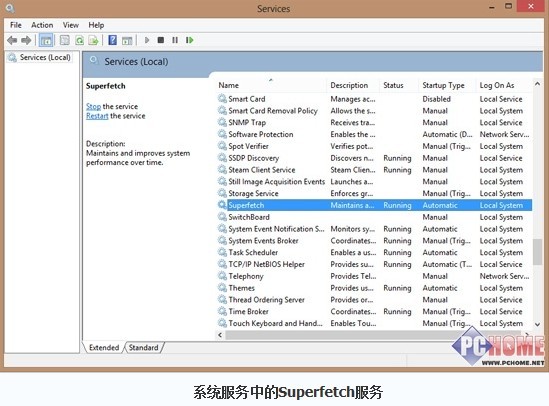Switch to the Standard tab
Viewport: 549px width, 406px height.
click(144, 348)
